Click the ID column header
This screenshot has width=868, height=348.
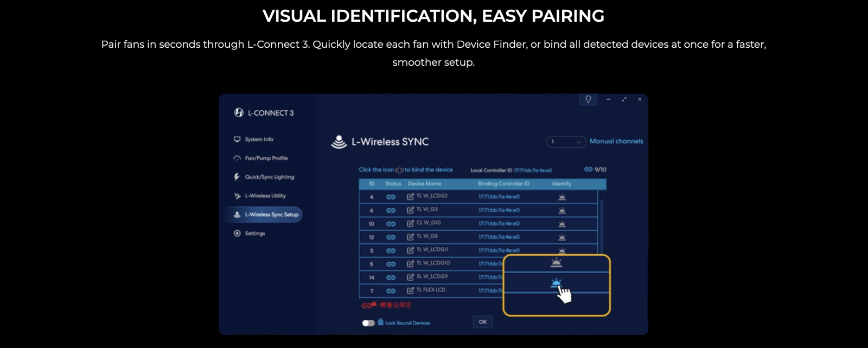coord(372,184)
